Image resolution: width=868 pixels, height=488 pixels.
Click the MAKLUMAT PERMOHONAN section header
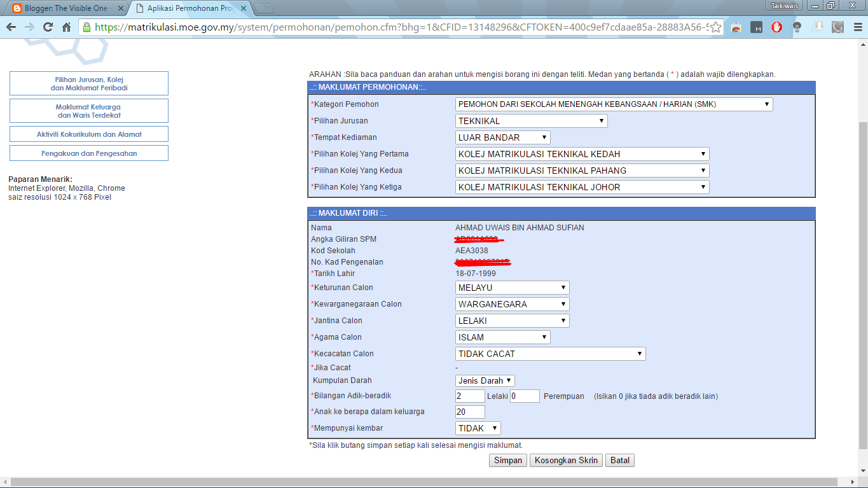coord(561,87)
